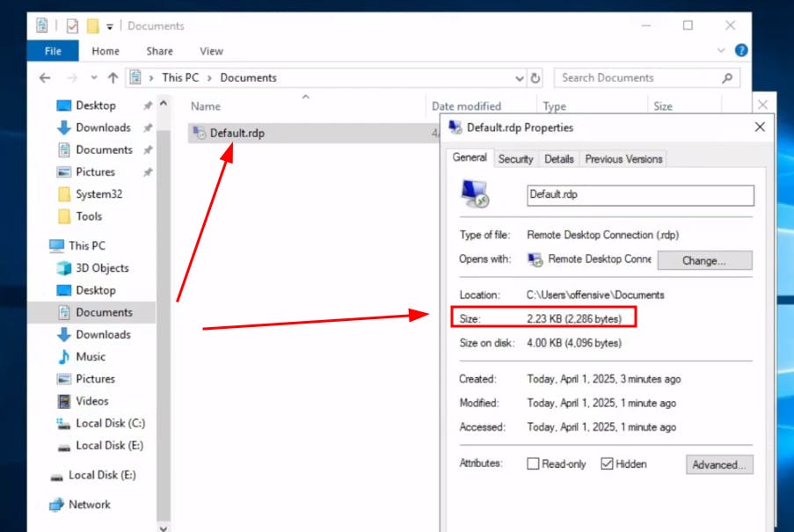This screenshot has width=794, height=532.
Task: Refresh the Documents folder view
Action: tap(535, 77)
